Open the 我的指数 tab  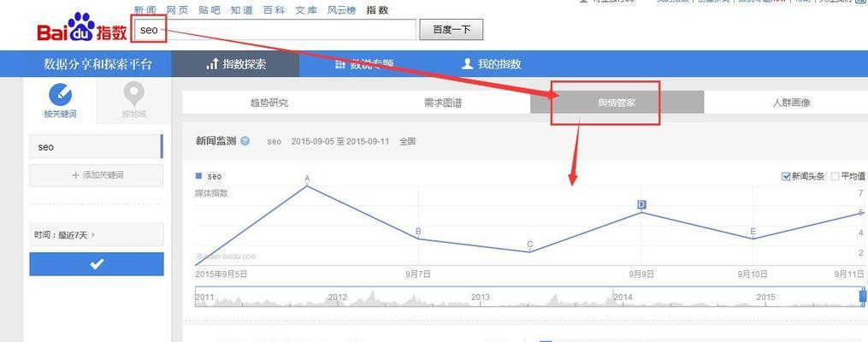[x=491, y=64]
